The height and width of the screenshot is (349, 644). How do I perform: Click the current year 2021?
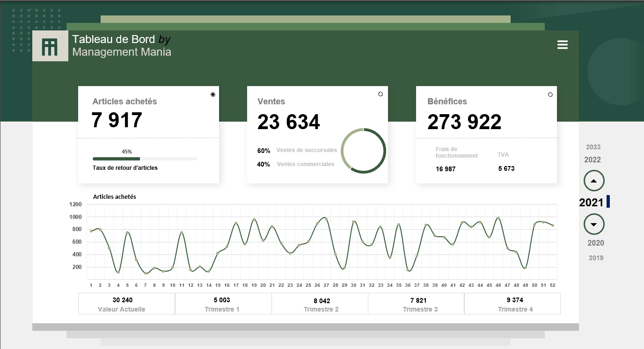click(x=591, y=203)
